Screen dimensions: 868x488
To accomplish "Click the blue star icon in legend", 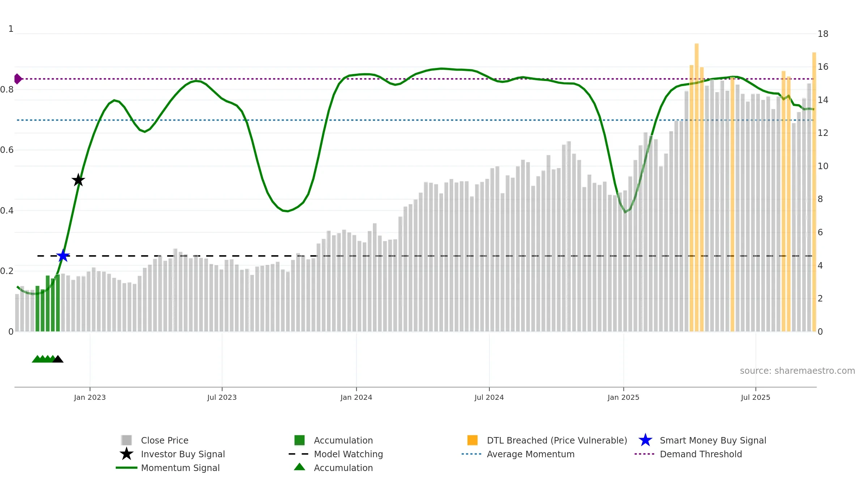I will pyautogui.click(x=645, y=440).
